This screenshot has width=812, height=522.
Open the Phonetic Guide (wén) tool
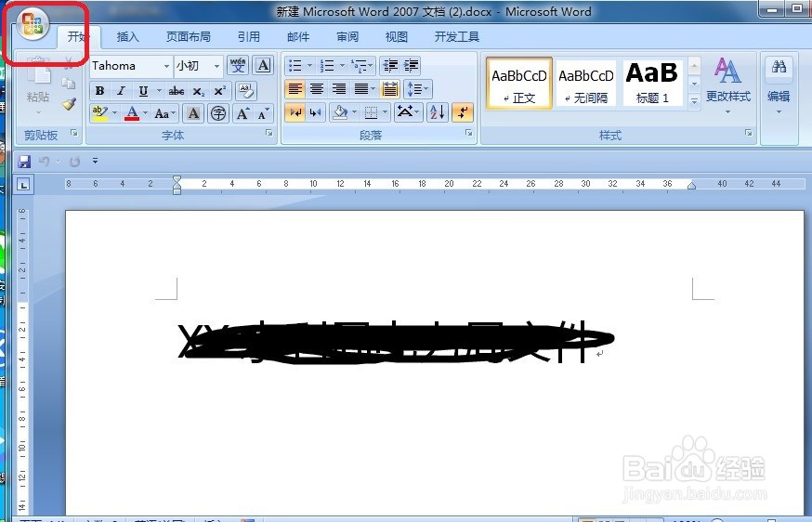coord(238,65)
